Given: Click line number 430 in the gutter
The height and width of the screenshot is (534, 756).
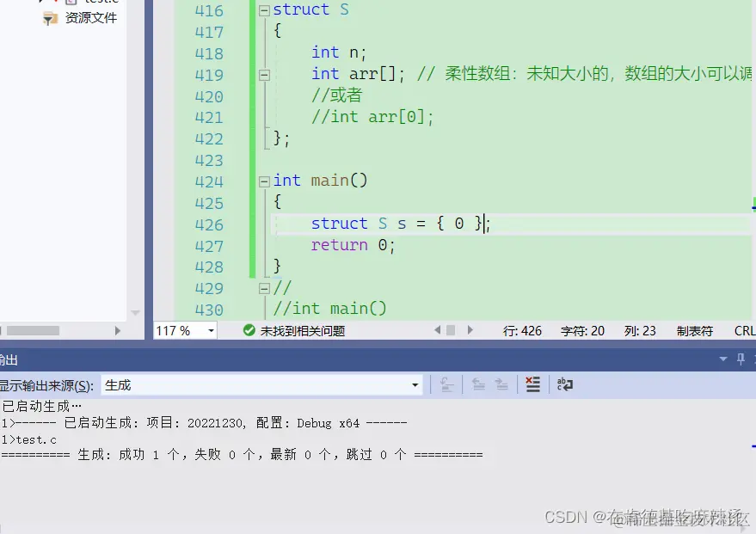Looking at the screenshot, I should [209, 310].
